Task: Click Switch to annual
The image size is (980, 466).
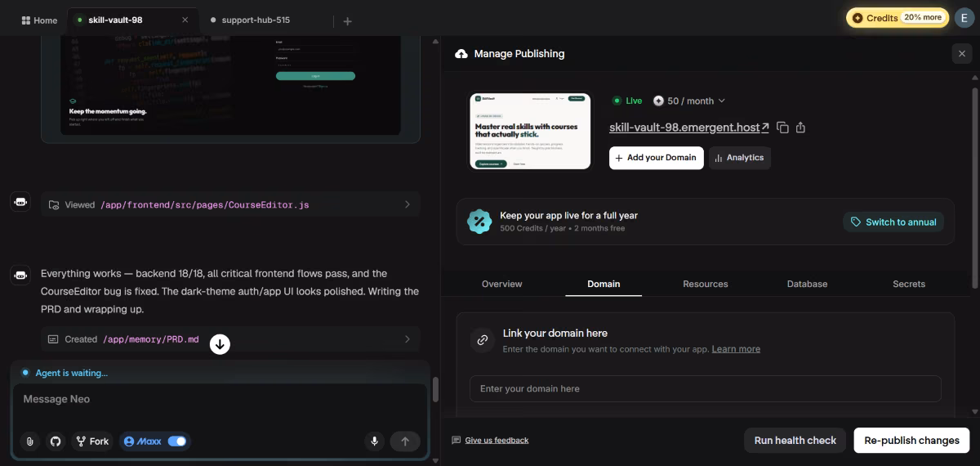Action: pos(893,222)
